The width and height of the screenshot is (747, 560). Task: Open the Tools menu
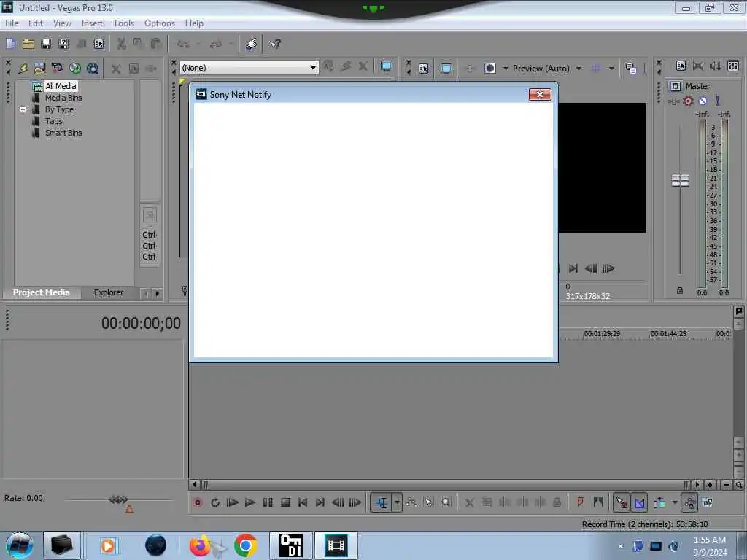tap(123, 23)
